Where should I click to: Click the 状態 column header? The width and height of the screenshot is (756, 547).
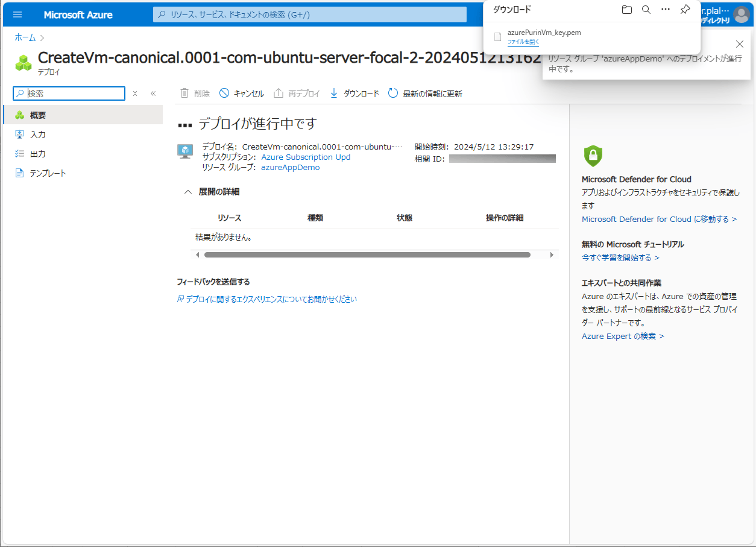405,218
